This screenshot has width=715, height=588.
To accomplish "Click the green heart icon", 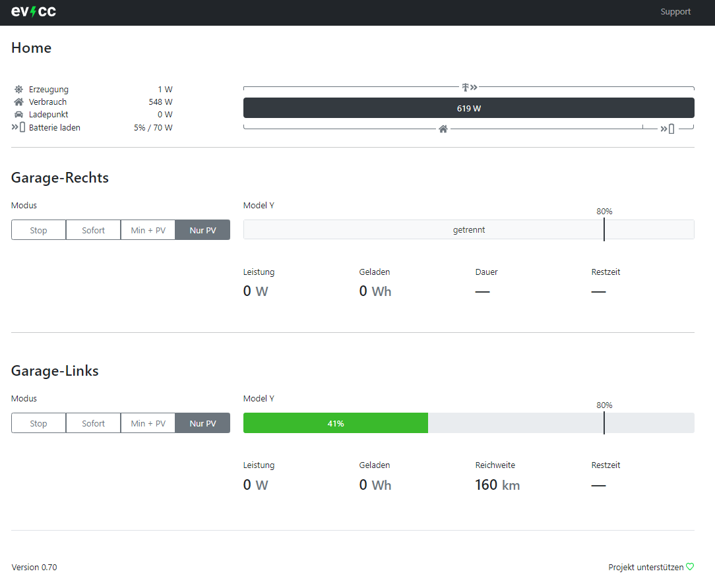I will tap(690, 567).
